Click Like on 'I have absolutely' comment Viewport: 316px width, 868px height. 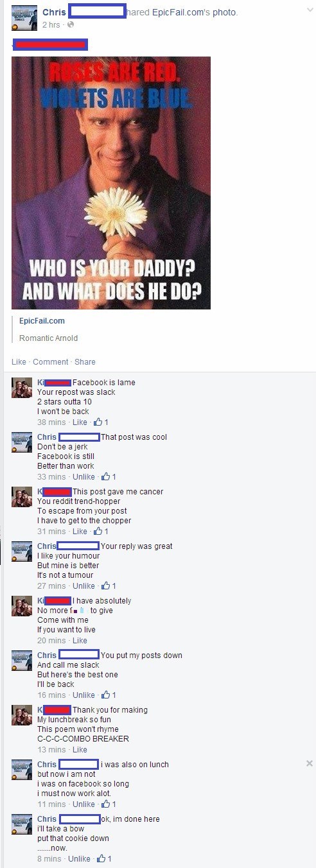[80, 641]
